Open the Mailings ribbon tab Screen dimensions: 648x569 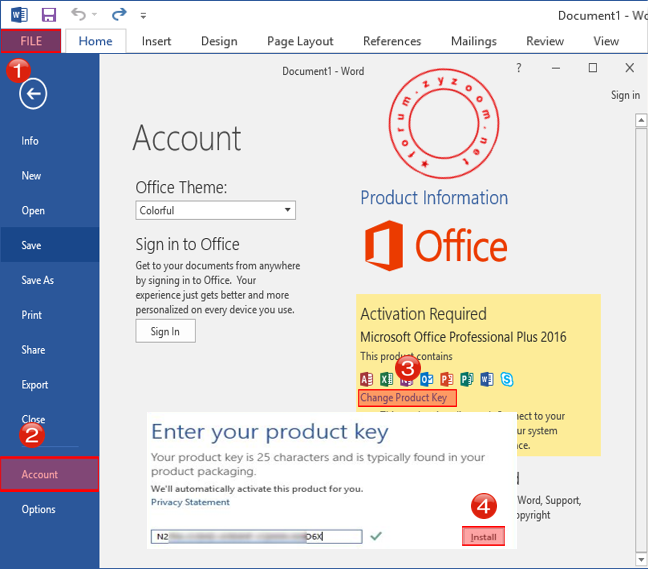(x=474, y=41)
